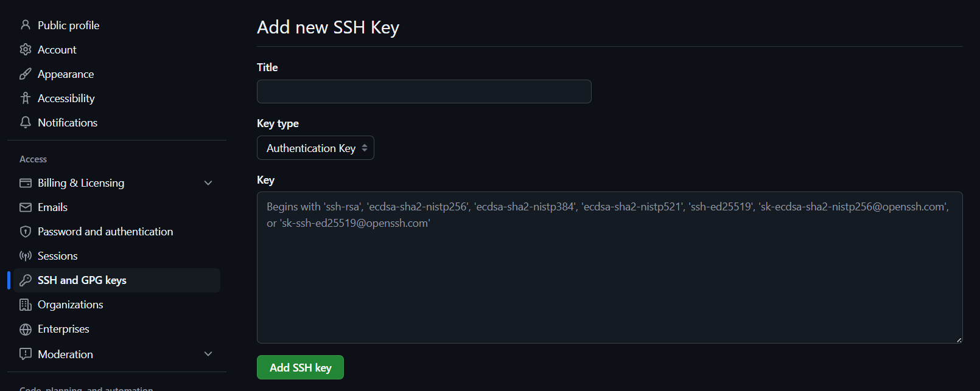This screenshot has height=391, width=980.
Task: Grab the Key textarea resize handle
Action: click(x=959, y=340)
